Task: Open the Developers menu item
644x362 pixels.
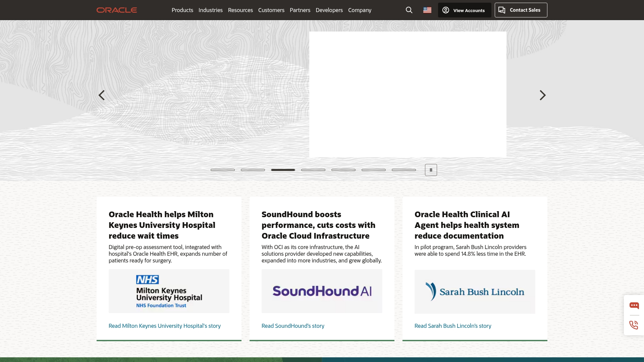Action: (x=329, y=10)
